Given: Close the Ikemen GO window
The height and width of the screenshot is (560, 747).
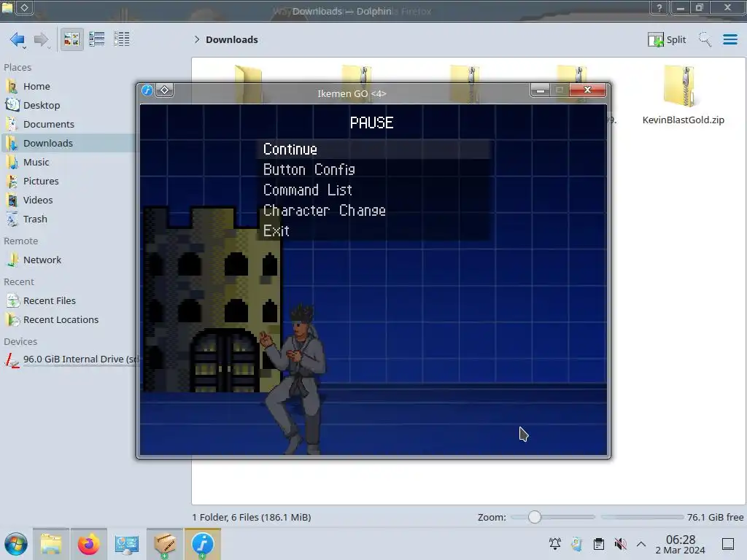Looking at the screenshot, I should [587, 90].
